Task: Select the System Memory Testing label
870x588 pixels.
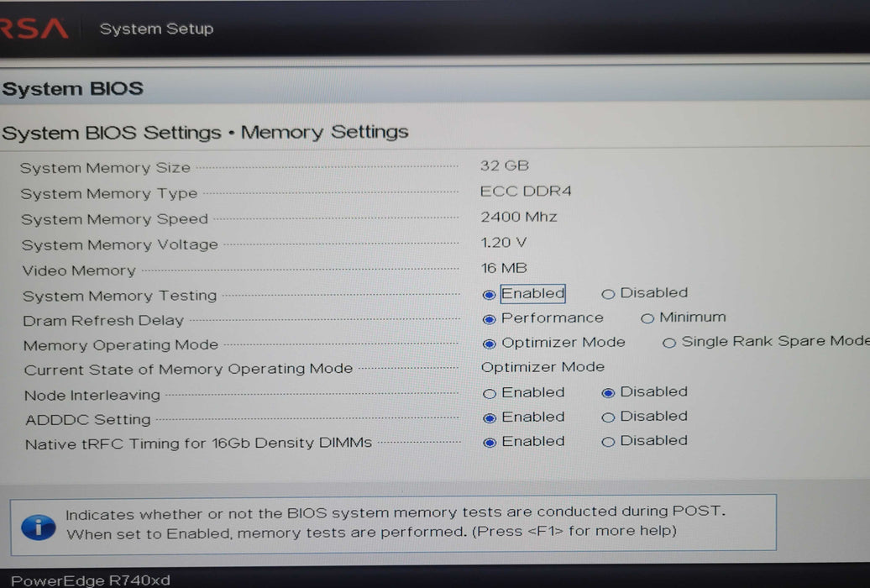Action: coord(119,296)
